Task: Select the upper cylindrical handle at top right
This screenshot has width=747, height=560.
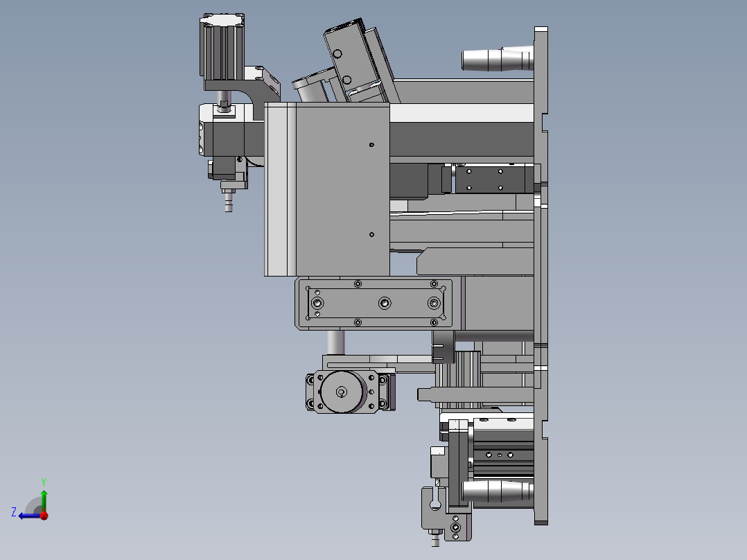Action: point(498,59)
